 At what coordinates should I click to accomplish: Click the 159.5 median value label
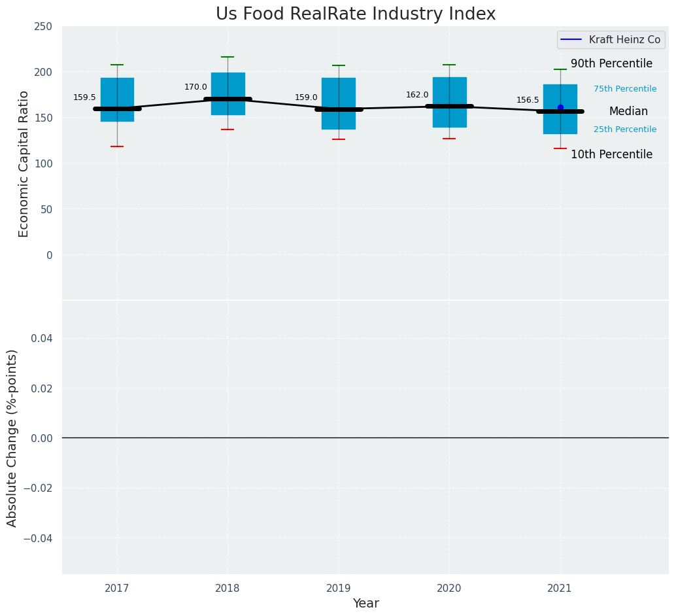[x=84, y=97]
